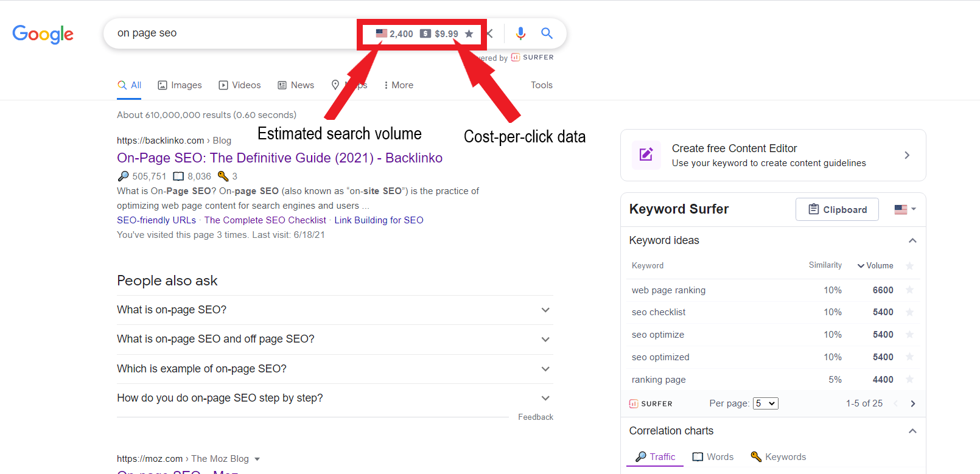Open The Complete SEO Checklist sitelink
Image resolution: width=980 pixels, height=474 pixels.
pyautogui.click(x=265, y=220)
